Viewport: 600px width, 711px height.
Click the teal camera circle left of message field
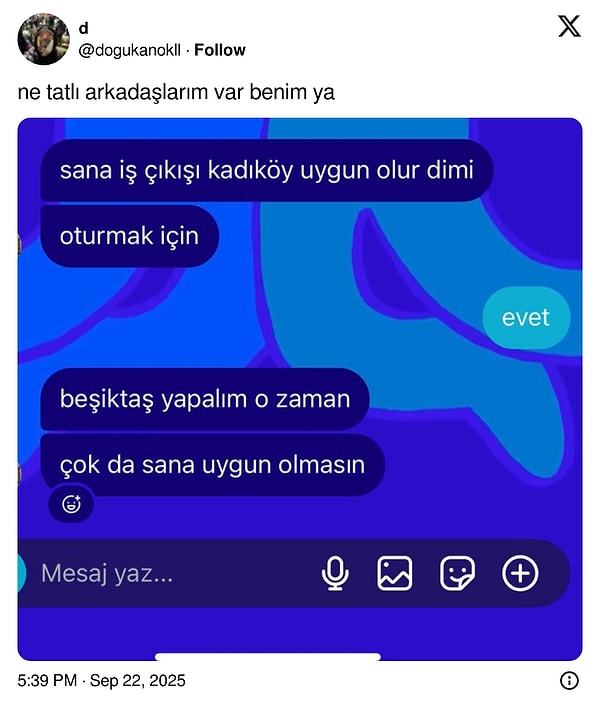[x=21, y=573]
